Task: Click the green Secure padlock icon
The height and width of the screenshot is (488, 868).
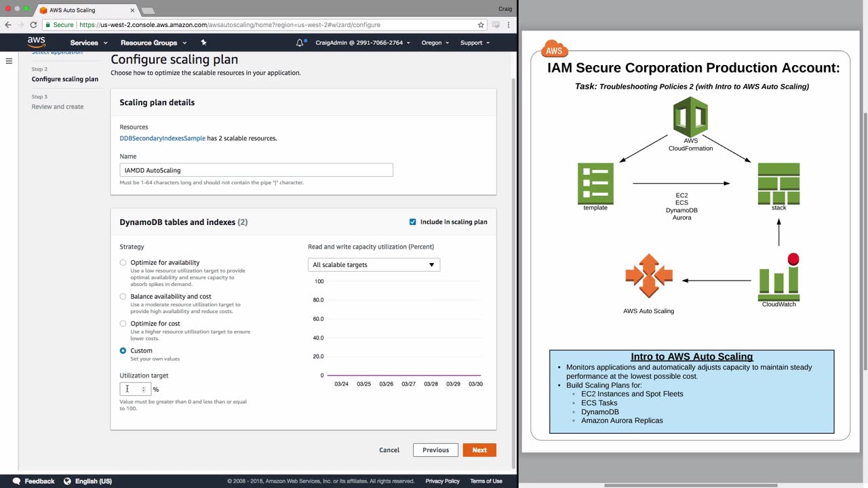Action: click(47, 25)
